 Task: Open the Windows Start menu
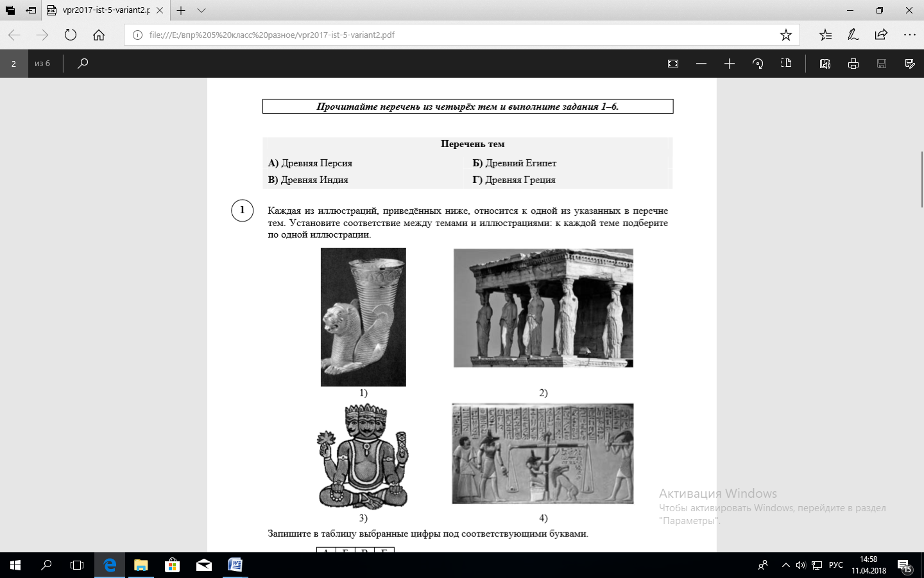pos(15,565)
